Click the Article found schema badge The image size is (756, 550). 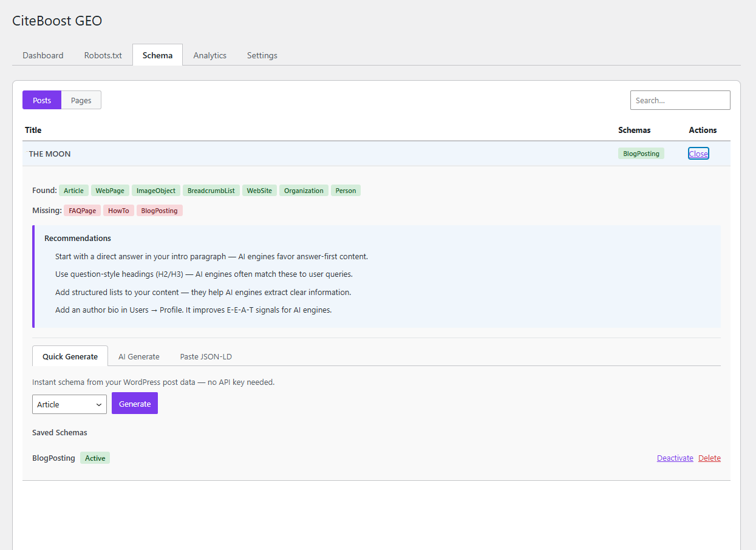point(73,190)
